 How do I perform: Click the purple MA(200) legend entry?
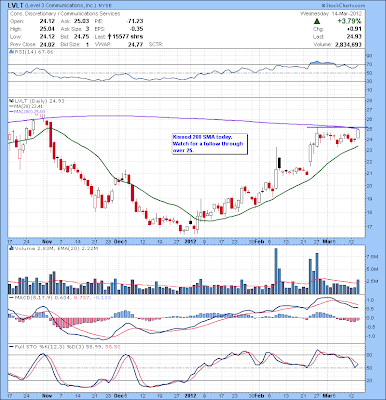pos(27,111)
